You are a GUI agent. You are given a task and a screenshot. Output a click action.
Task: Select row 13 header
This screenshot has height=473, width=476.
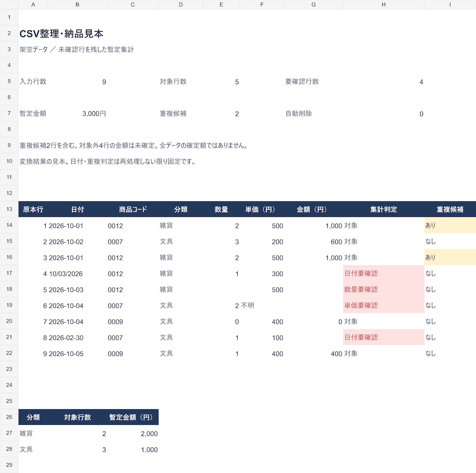(9, 209)
